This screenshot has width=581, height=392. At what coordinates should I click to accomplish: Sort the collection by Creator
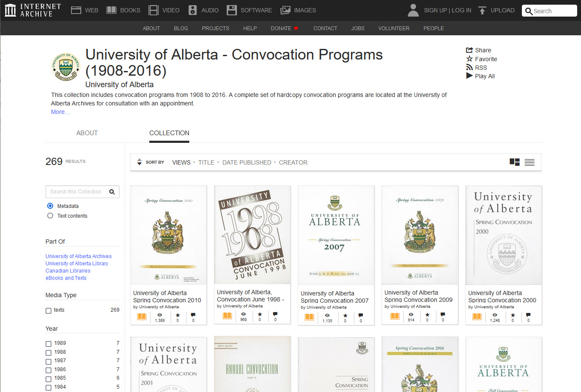click(293, 162)
